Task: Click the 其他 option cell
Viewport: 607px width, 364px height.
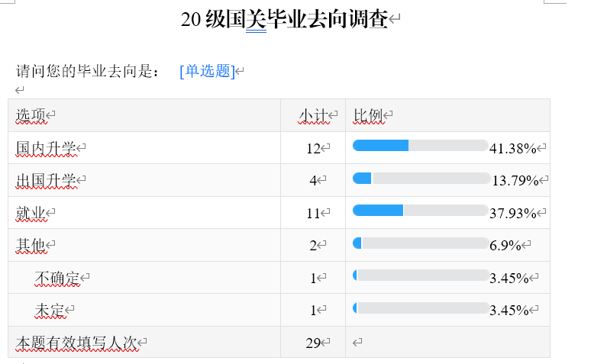Action: (144, 245)
